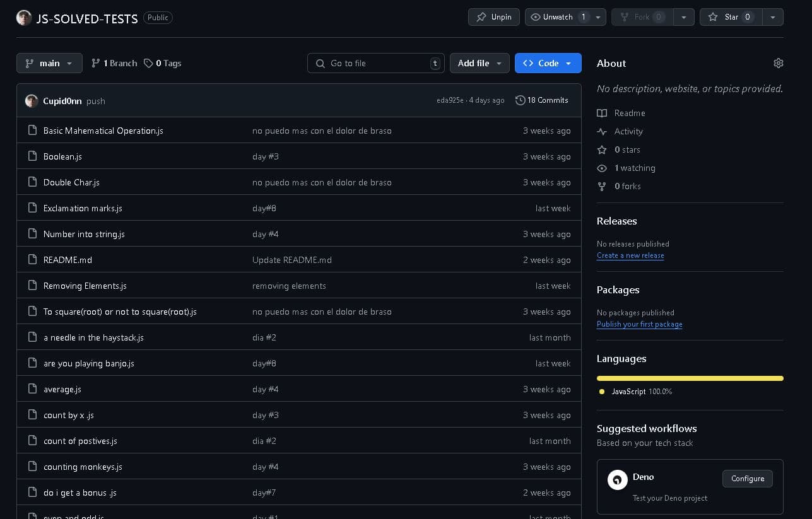This screenshot has height=519, width=812.
Task: Open the file README.md
Action: point(68,260)
